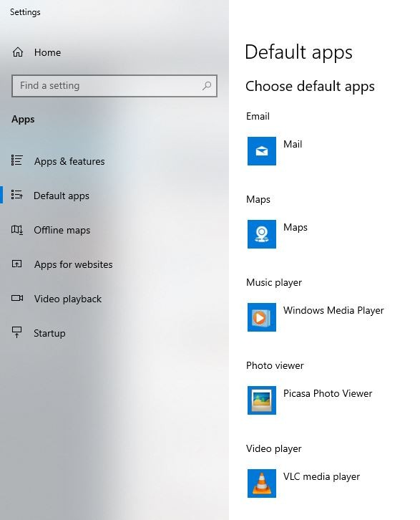The image size is (420, 520).
Task: Change photo viewer Picasa Photo Viewer
Action: click(x=328, y=393)
